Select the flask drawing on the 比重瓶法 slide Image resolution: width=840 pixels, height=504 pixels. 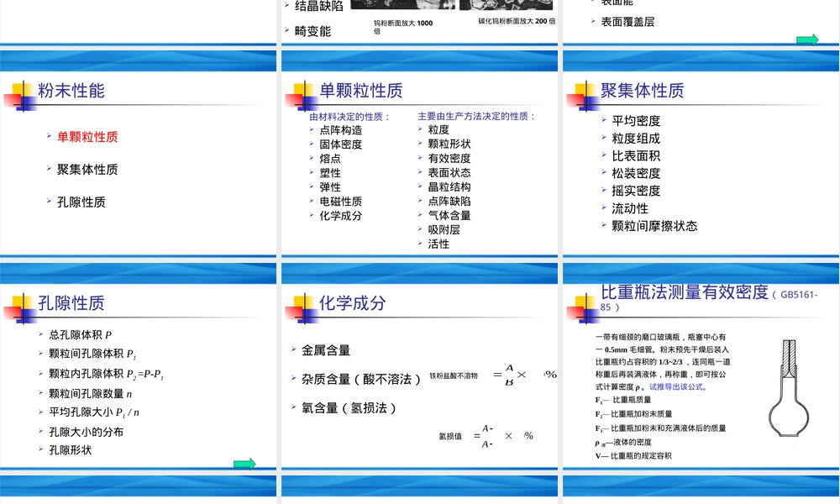pos(789,388)
